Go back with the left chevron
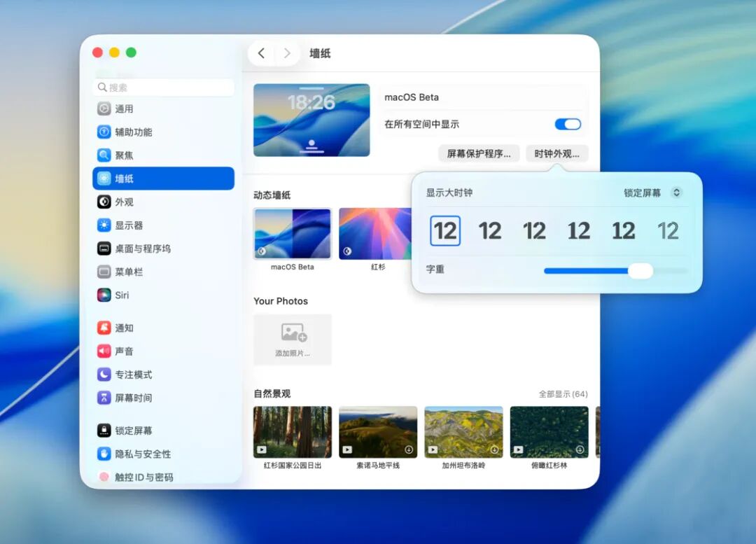The width and height of the screenshot is (756, 544). click(261, 53)
